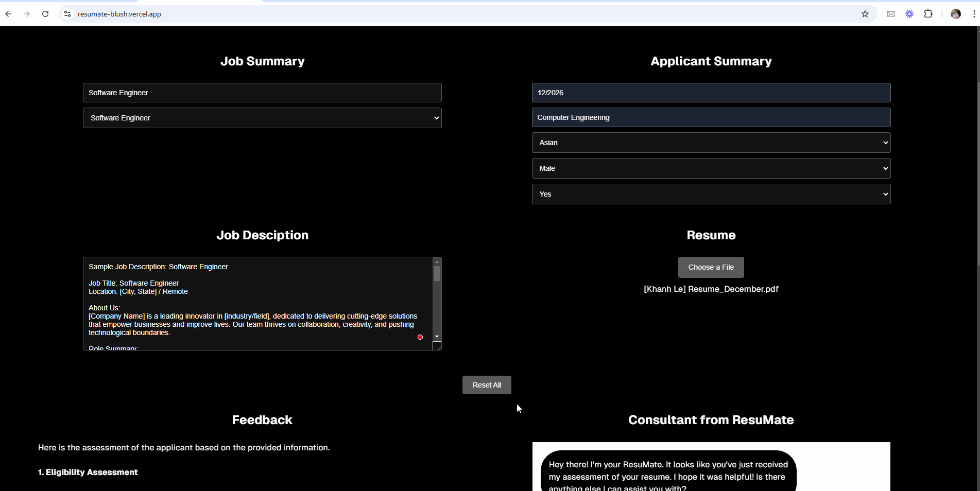Screen dimensions: 980x491
Task: Bookmark this page with star icon
Action: click(x=865, y=14)
